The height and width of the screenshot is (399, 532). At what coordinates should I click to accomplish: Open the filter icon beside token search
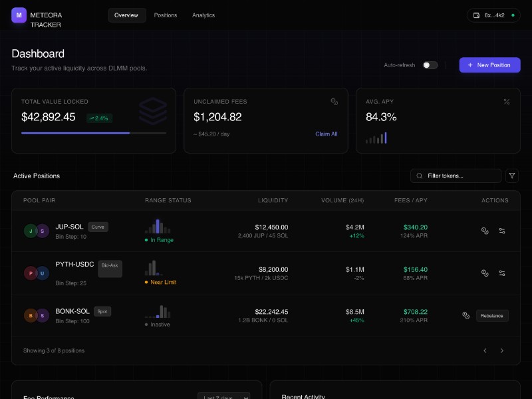(x=512, y=176)
